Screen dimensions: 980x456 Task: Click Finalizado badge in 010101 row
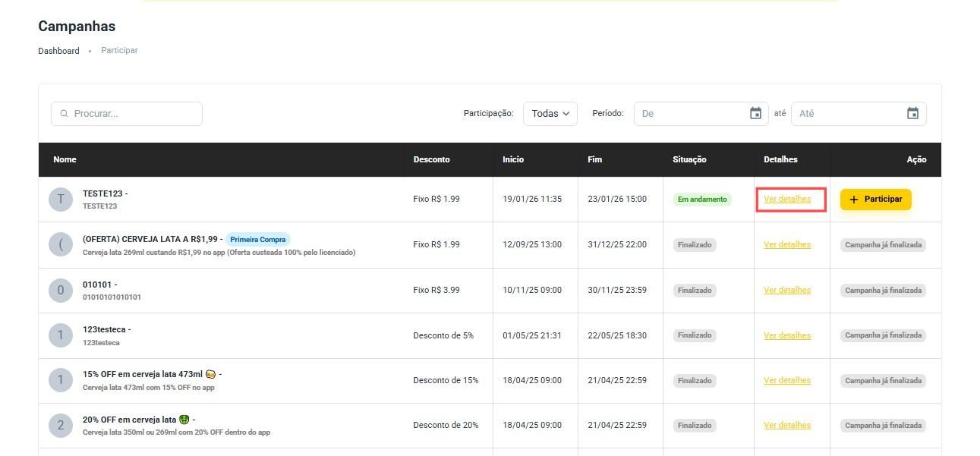[695, 290]
